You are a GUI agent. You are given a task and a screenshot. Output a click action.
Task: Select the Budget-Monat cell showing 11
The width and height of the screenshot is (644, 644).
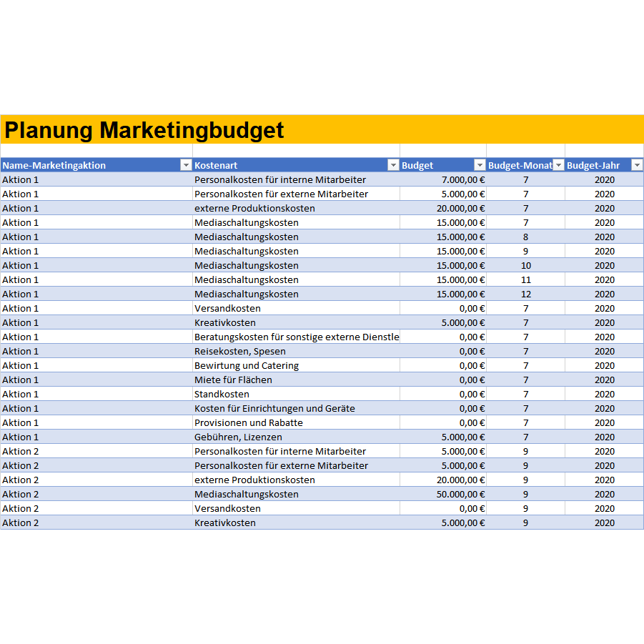[526, 279]
